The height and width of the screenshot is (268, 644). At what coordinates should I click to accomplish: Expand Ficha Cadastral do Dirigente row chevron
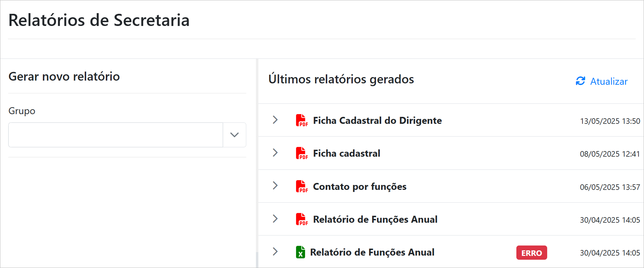[275, 120]
